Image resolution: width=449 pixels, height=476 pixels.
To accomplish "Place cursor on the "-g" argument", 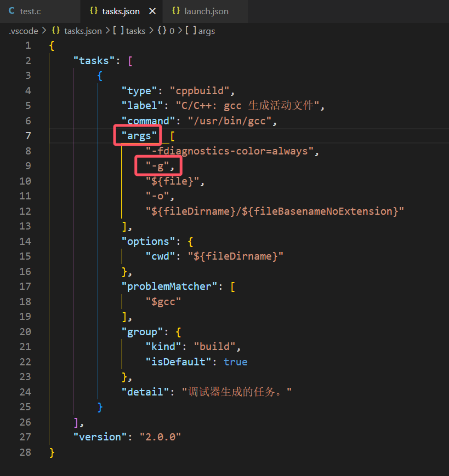I will tap(158, 166).
